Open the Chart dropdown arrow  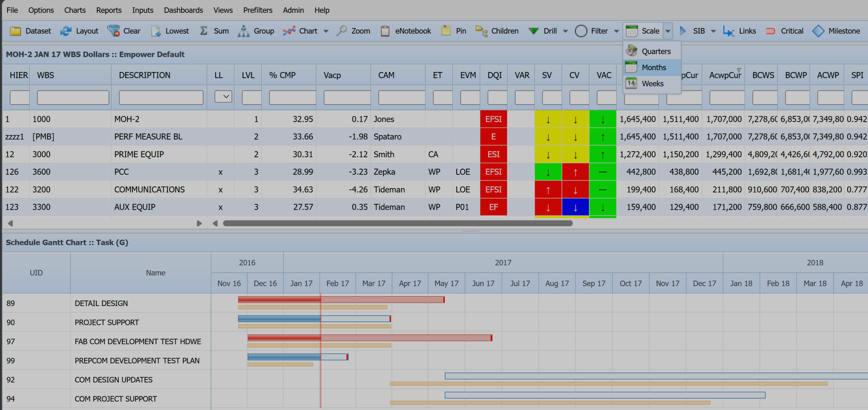(326, 31)
